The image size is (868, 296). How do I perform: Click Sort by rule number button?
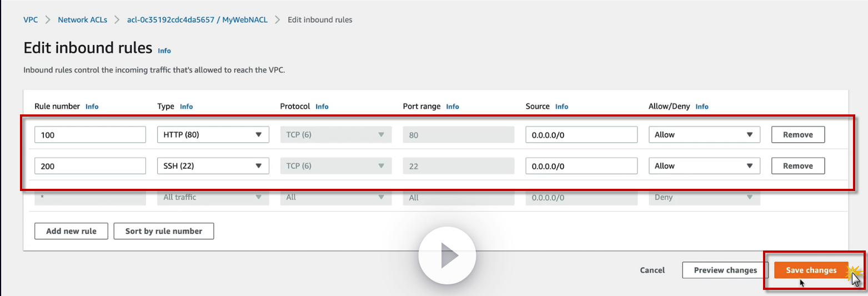tap(164, 231)
